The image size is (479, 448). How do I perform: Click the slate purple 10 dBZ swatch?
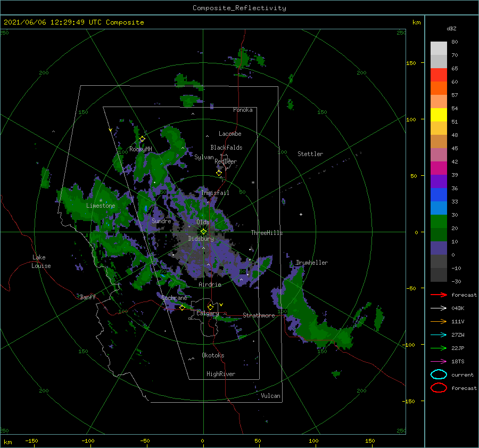(439, 248)
